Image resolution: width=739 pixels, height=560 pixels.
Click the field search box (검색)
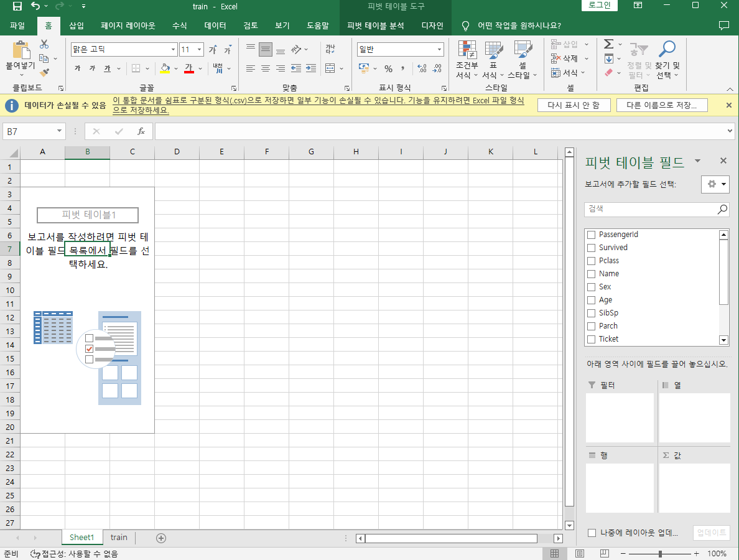(657, 209)
